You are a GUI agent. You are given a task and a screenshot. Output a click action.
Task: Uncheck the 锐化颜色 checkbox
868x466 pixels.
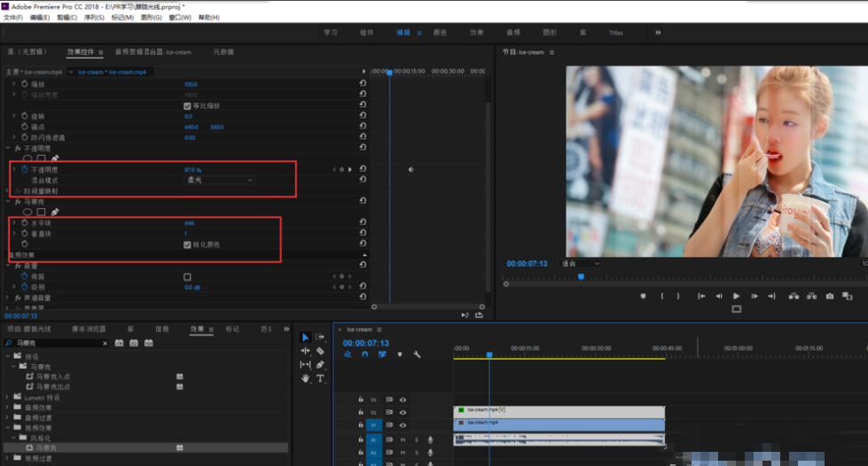(187, 244)
